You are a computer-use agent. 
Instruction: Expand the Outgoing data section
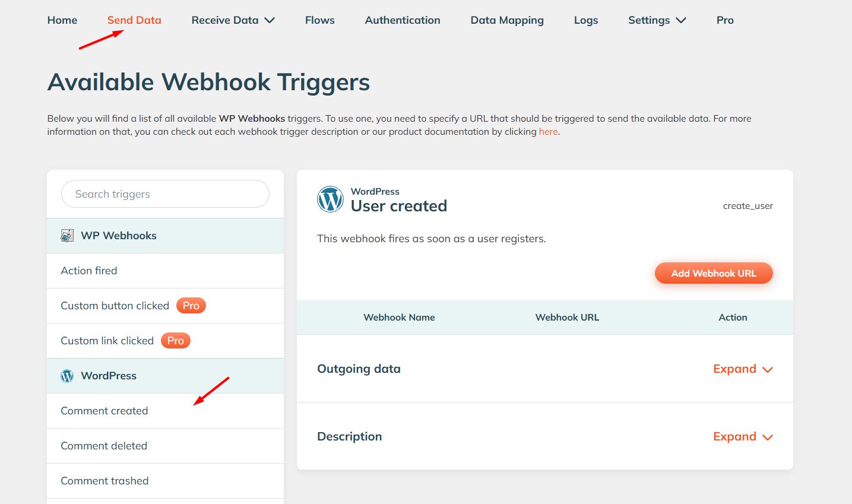(x=743, y=369)
